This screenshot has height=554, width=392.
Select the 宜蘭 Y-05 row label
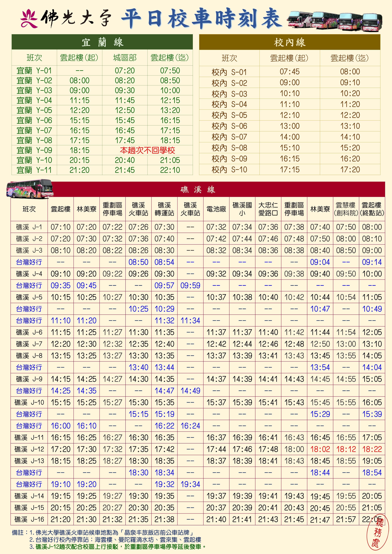tap(34, 110)
